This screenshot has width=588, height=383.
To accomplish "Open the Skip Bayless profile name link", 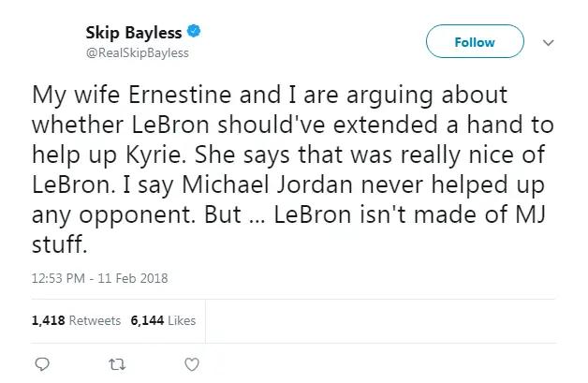I will click(x=134, y=33).
